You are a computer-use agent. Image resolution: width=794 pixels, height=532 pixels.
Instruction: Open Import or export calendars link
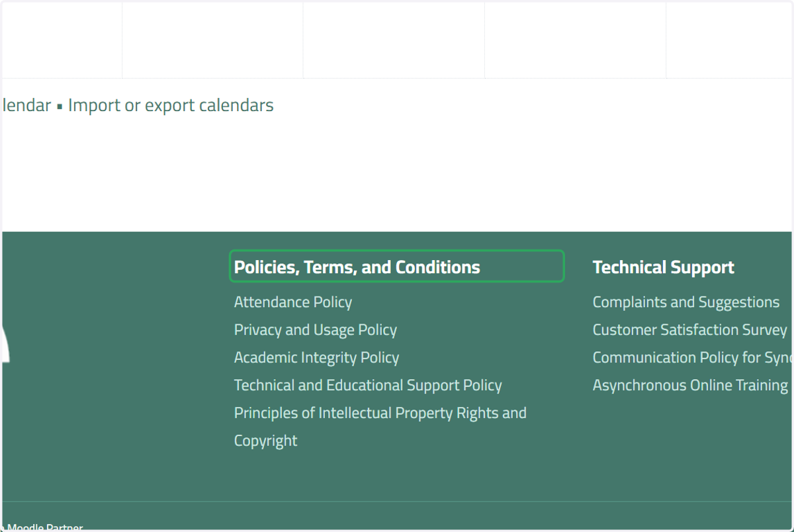(171, 105)
